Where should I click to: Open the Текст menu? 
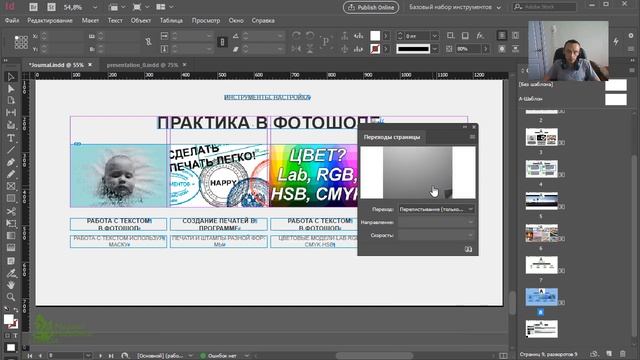(115, 20)
